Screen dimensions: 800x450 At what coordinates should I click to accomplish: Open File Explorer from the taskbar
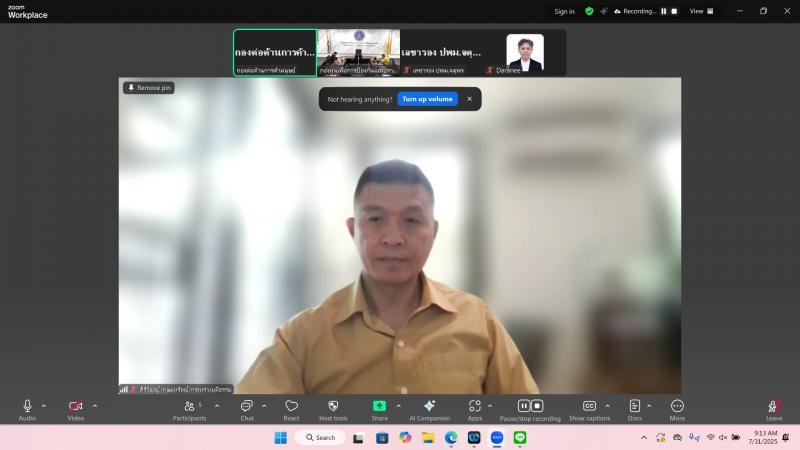click(x=428, y=438)
